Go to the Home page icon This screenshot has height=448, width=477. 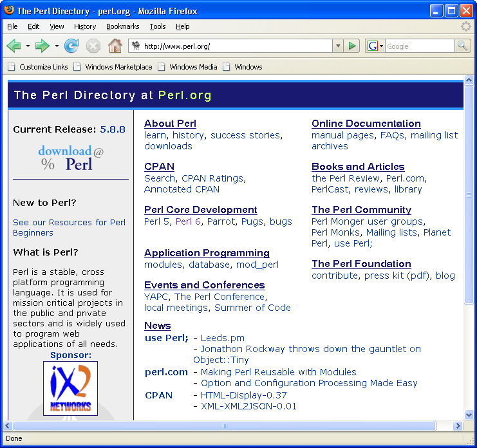[x=115, y=46]
